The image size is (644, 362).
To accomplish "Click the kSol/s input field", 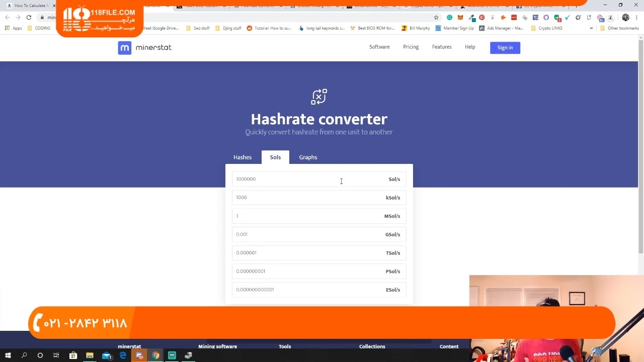I will (307, 198).
